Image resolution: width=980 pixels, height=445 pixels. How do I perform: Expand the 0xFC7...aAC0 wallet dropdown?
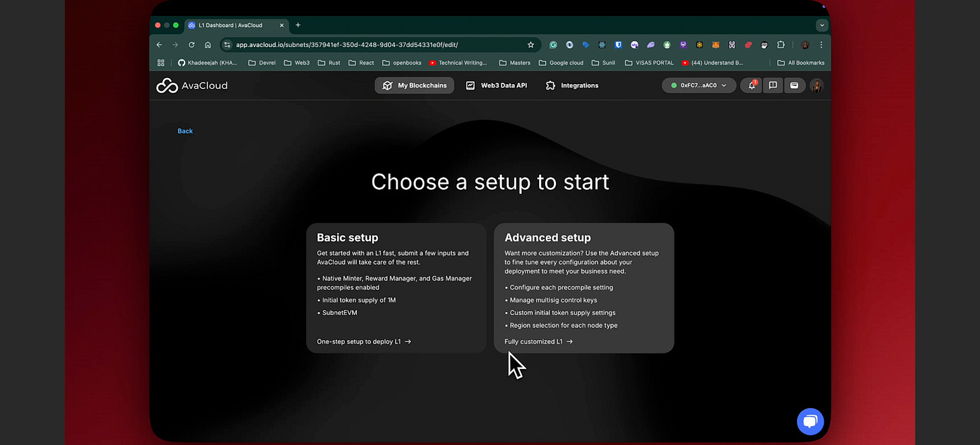699,85
